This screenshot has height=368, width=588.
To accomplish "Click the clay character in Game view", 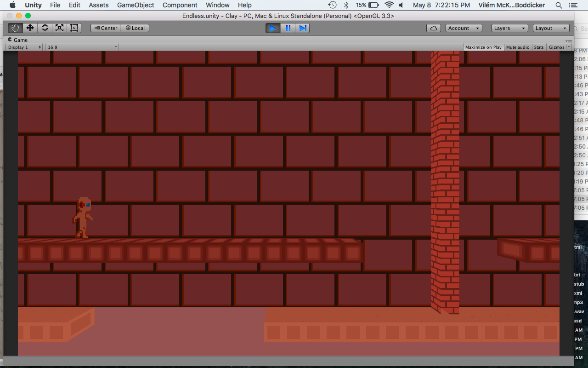I will [x=83, y=218].
